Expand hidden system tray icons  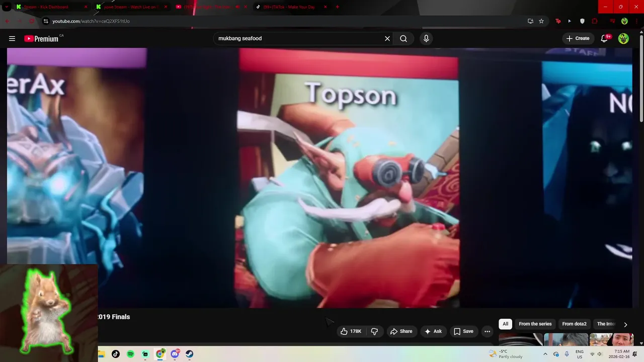pos(545,354)
